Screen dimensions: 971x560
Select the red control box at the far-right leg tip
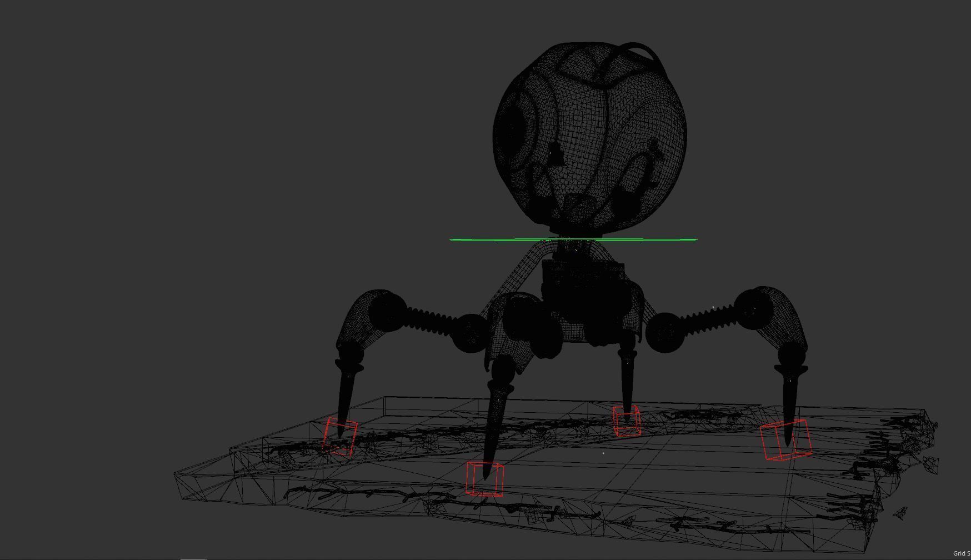click(786, 439)
